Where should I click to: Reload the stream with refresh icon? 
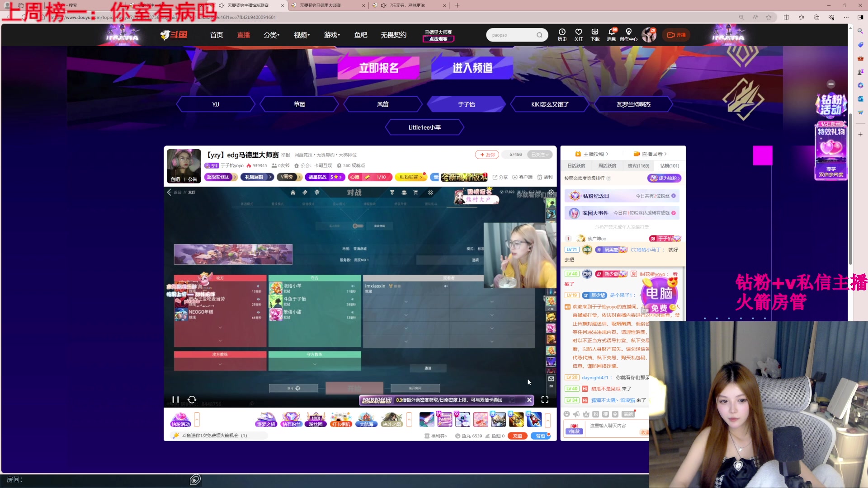click(192, 399)
